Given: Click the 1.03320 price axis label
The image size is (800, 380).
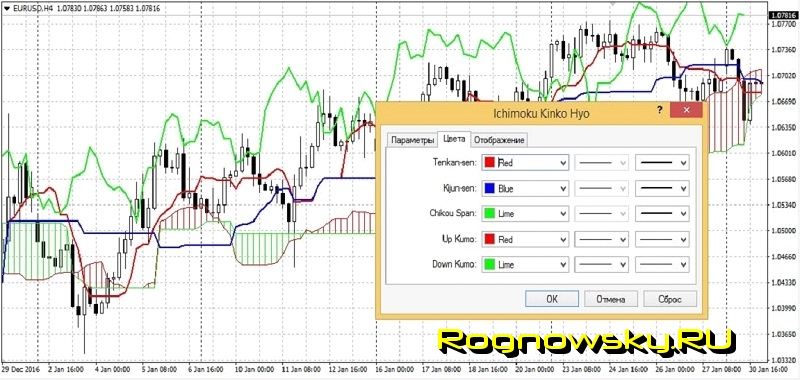Looking at the screenshot, I should click(x=784, y=360).
